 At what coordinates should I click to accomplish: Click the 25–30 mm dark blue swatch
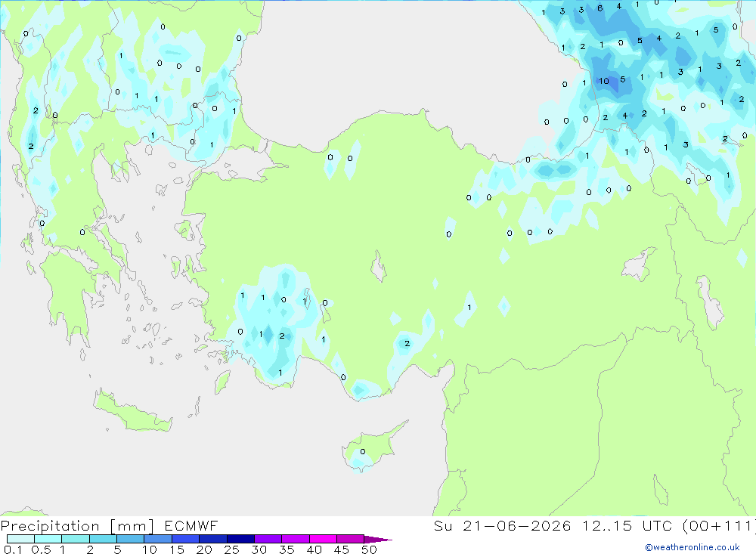coord(240,539)
